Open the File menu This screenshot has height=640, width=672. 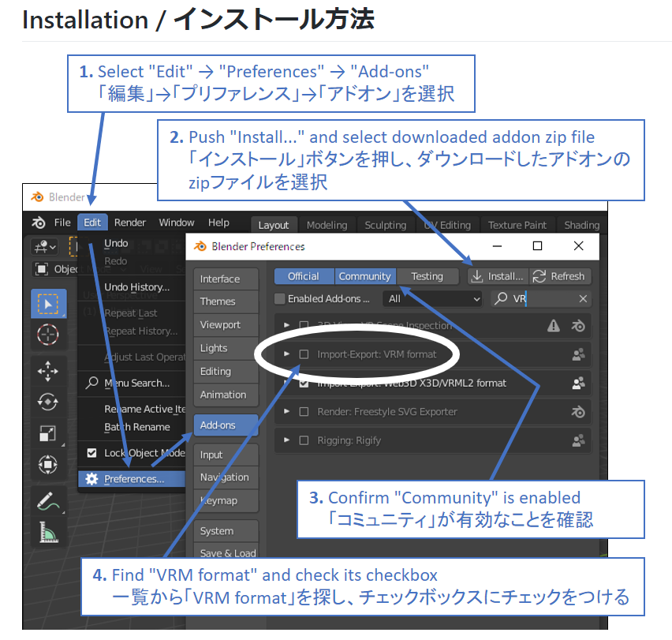(62, 223)
